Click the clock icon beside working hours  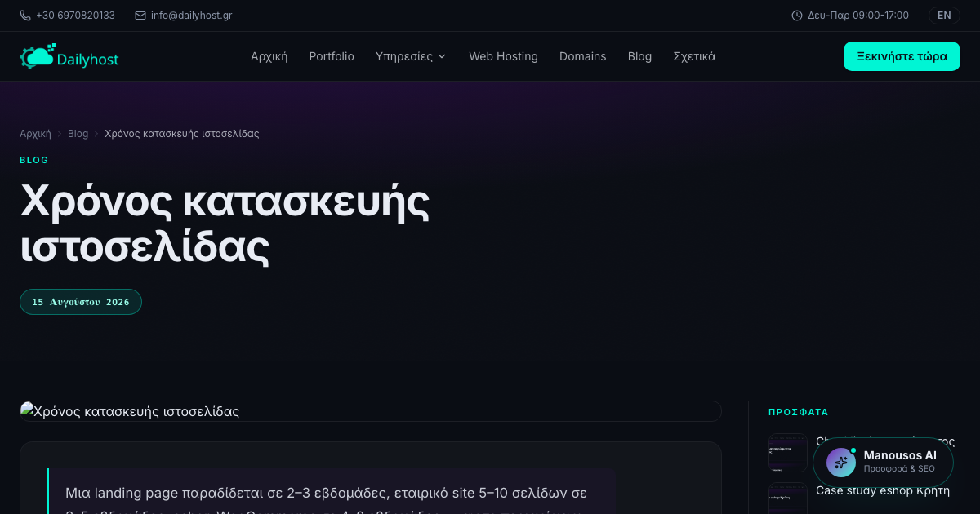point(797,16)
